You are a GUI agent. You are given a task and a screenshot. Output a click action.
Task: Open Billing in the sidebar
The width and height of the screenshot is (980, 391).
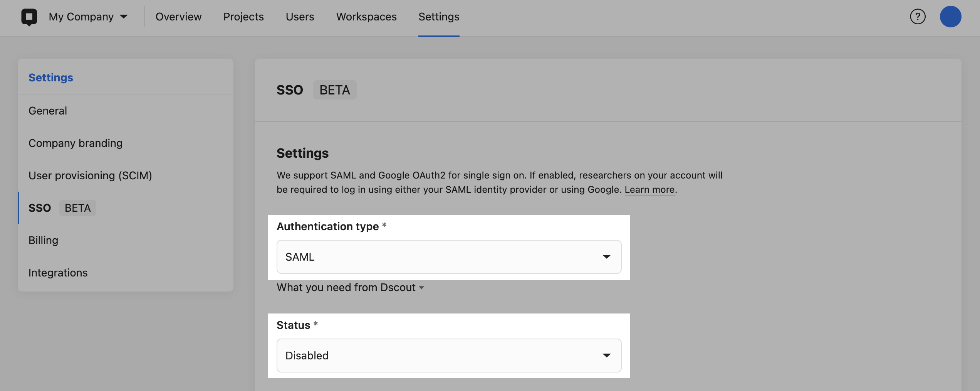click(x=126, y=240)
